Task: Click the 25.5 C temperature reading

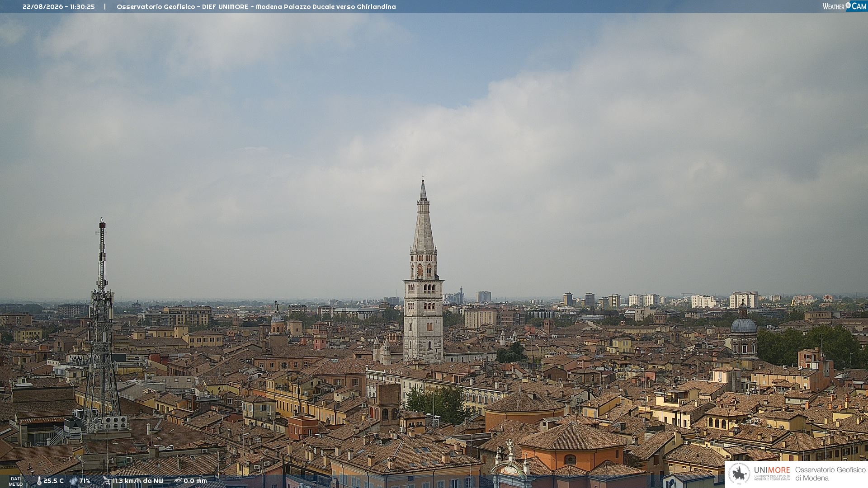Action: [53, 481]
